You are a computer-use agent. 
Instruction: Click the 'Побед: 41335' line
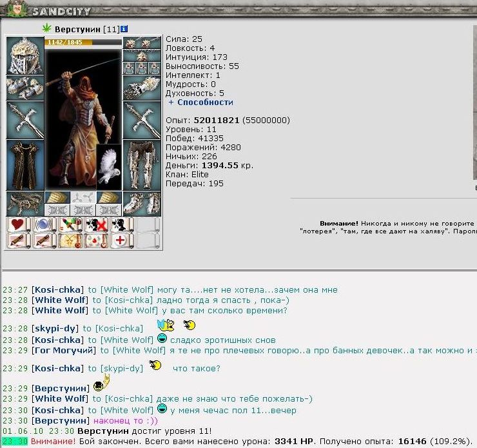195,139
